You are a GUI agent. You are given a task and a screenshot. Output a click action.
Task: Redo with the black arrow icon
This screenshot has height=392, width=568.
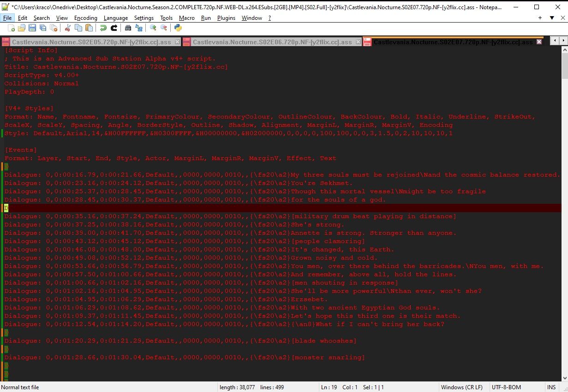[114, 28]
